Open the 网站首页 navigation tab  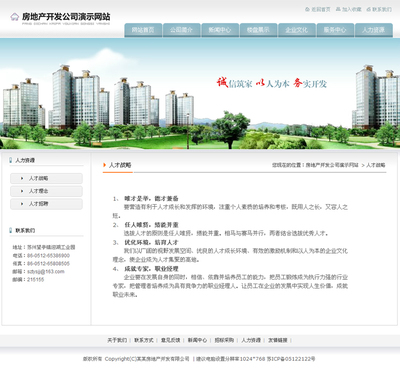(x=143, y=30)
